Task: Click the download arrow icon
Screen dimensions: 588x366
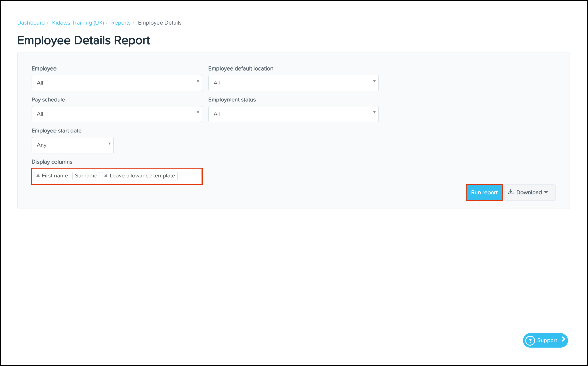Action: point(511,192)
